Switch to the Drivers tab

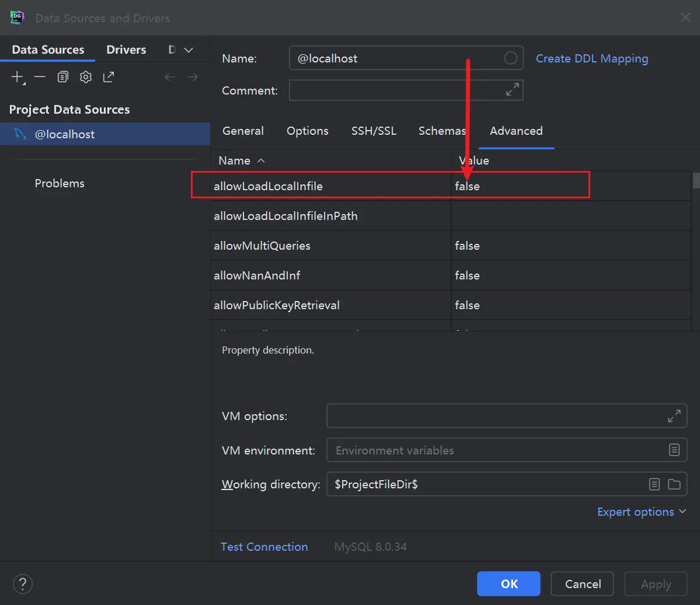point(126,50)
